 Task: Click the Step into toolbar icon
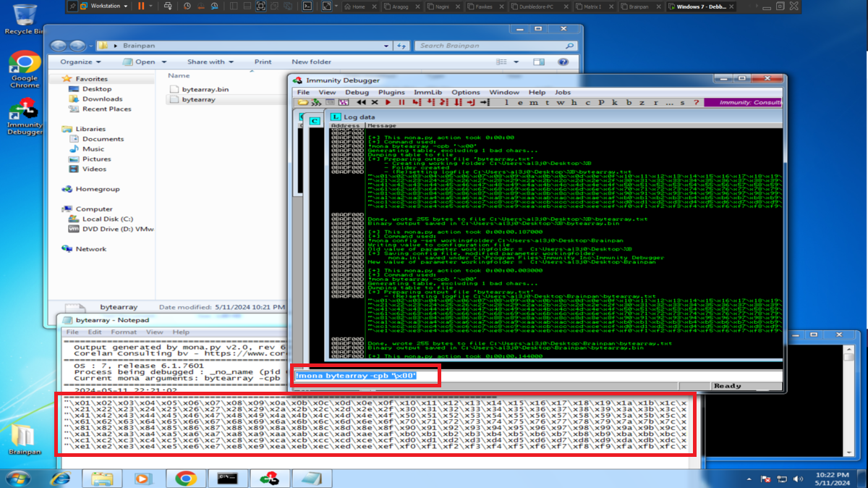[417, 102]
